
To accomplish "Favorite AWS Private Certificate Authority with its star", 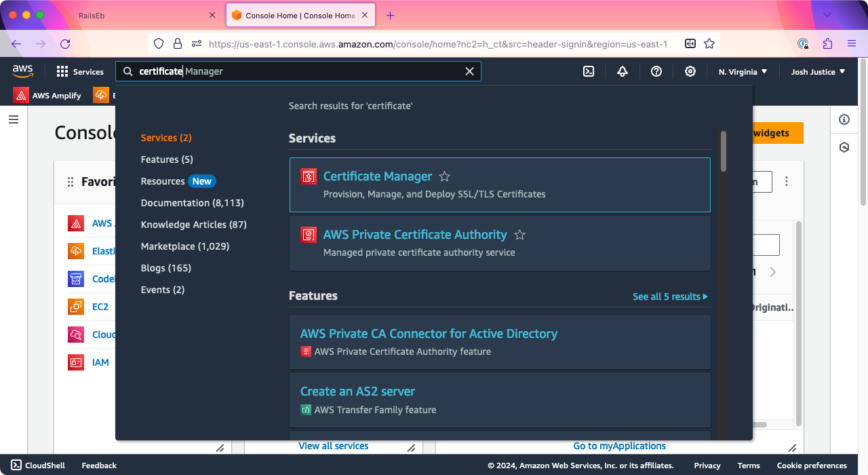I will (520, 235).
